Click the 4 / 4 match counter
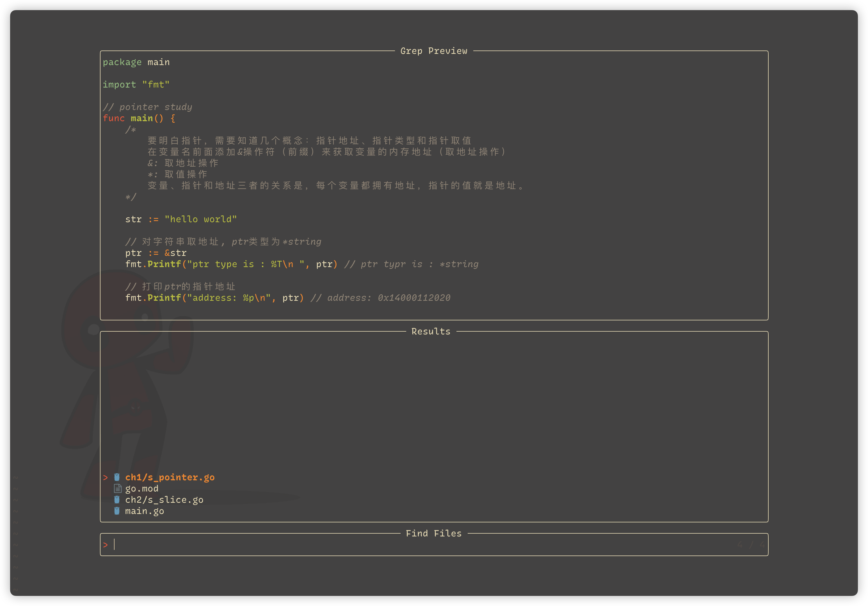The image size is (868, 606). coord(751,545)
